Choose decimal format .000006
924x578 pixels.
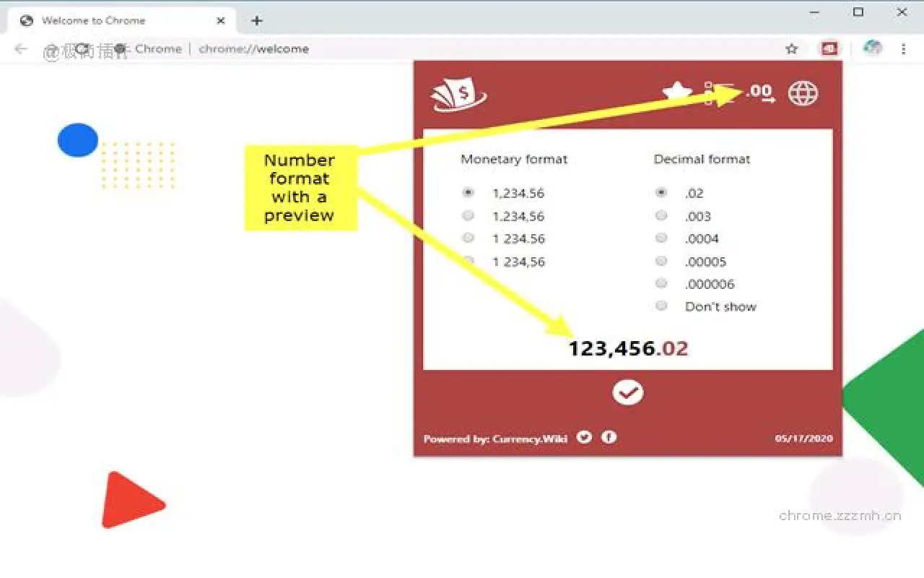click(x=661, y=283)
